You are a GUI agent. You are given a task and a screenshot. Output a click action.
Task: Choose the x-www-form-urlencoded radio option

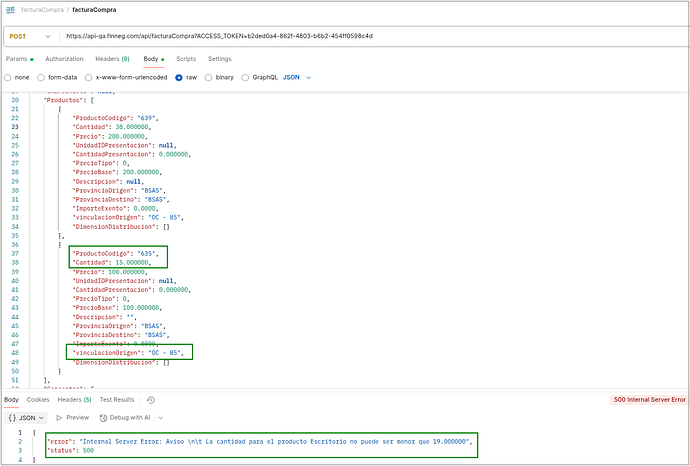(x=89, y=76)
